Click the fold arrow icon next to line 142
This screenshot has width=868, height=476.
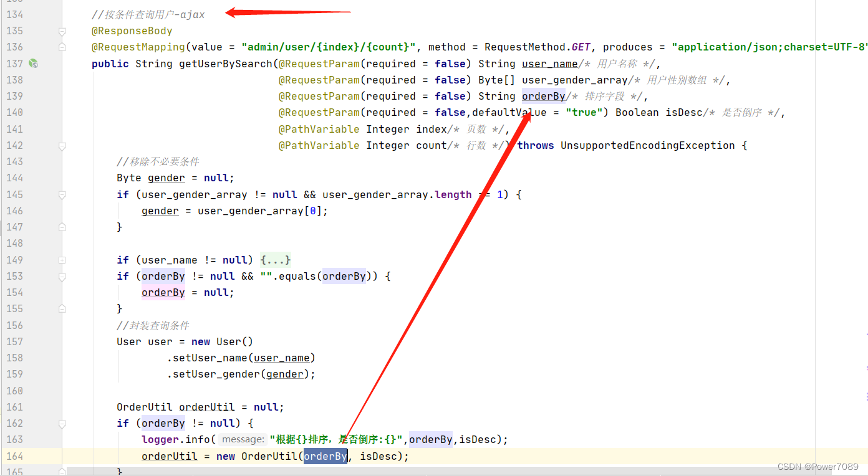point(61,145)
